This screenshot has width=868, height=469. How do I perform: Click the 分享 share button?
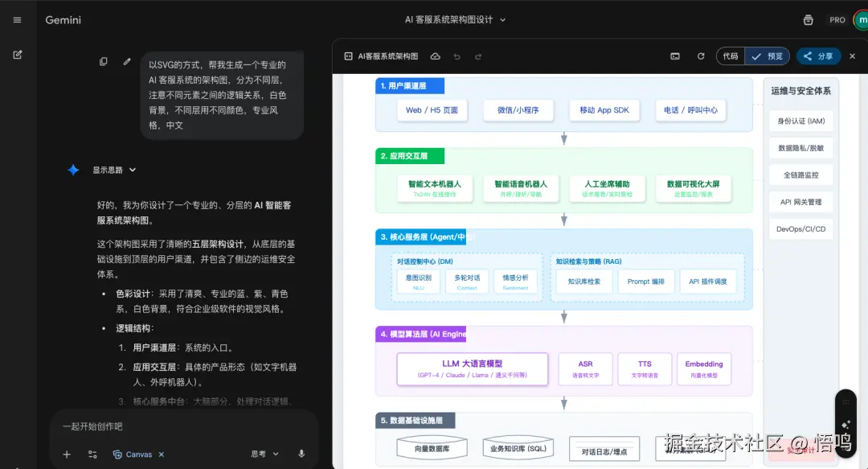tap(818, 56)
